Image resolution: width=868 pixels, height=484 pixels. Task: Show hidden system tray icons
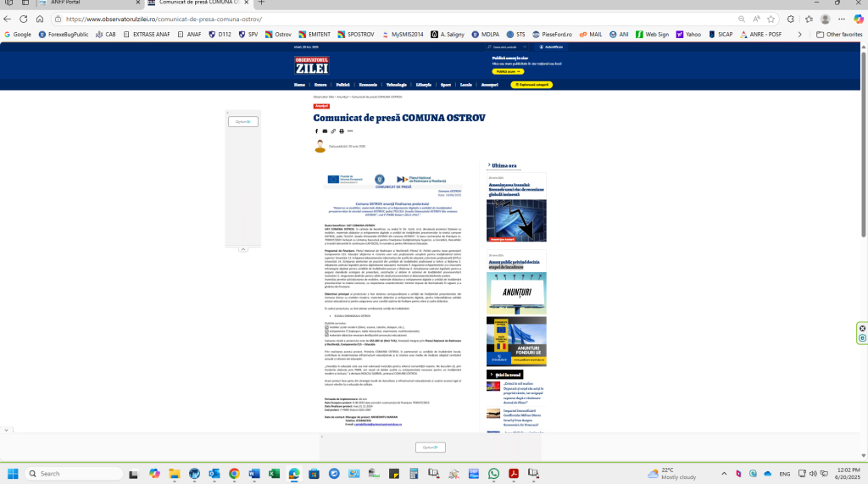pos(724,474)
